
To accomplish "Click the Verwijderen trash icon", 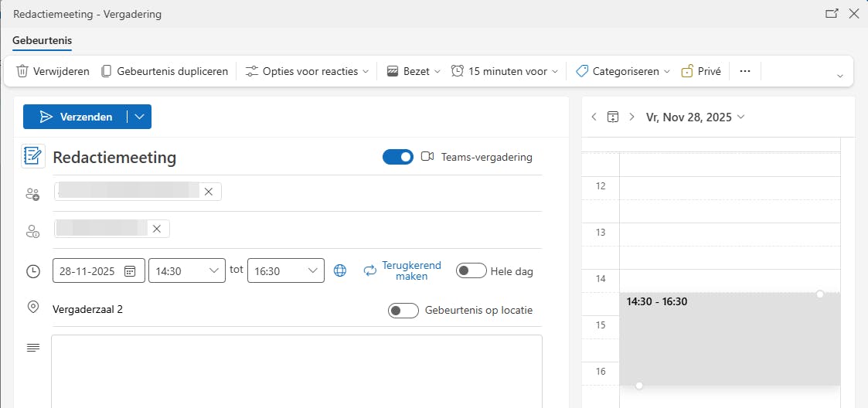I will point(23,71).
